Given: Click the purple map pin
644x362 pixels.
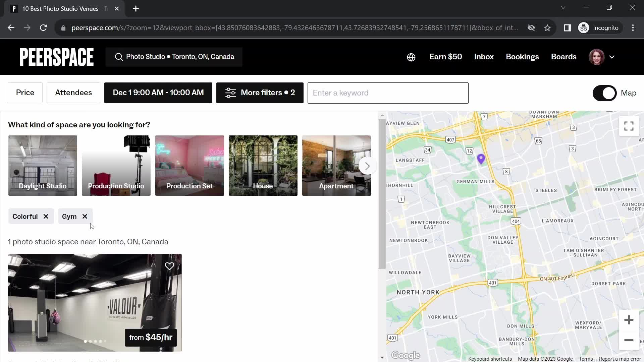Looking at the screenshot, I should pyautogui.click(x=481, y=159).
